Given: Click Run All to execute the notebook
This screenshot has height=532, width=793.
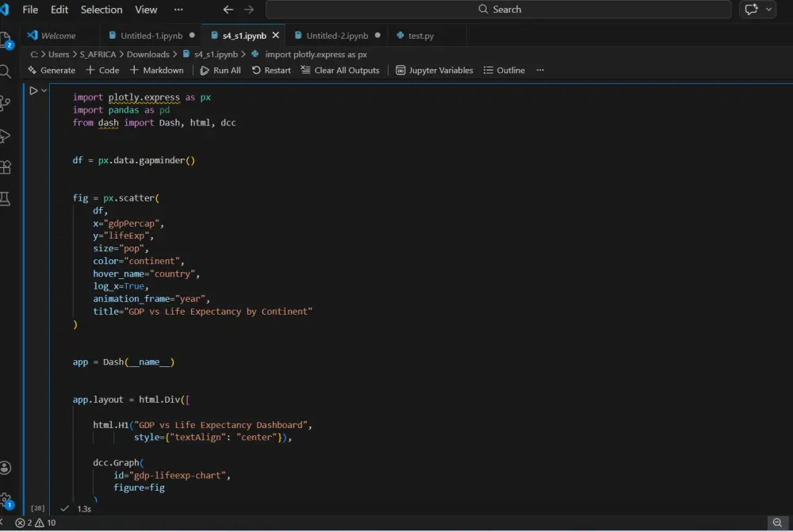Looking at the screenshot, I should coord(220,70).
